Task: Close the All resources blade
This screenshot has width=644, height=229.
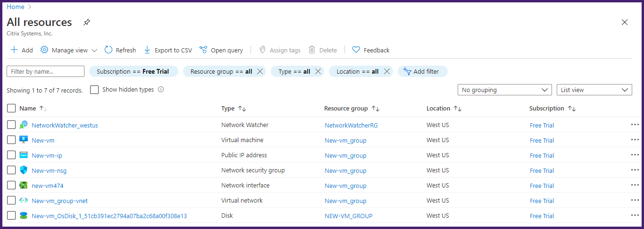Action: [x=625, y=22]
